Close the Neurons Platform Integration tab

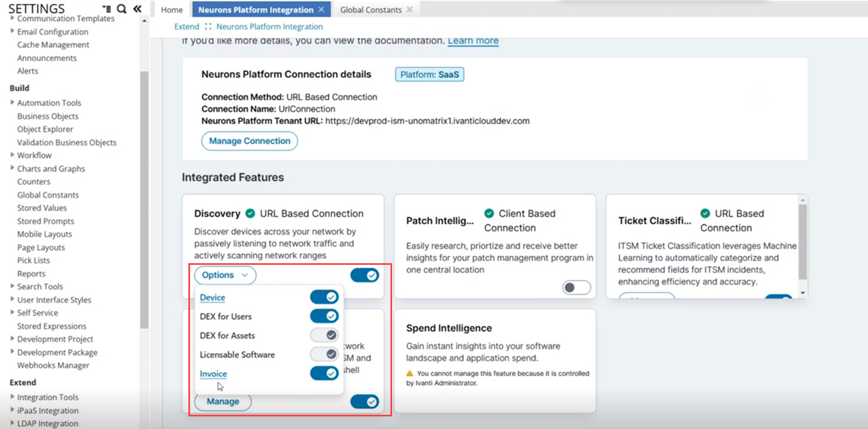coord(321,10)
